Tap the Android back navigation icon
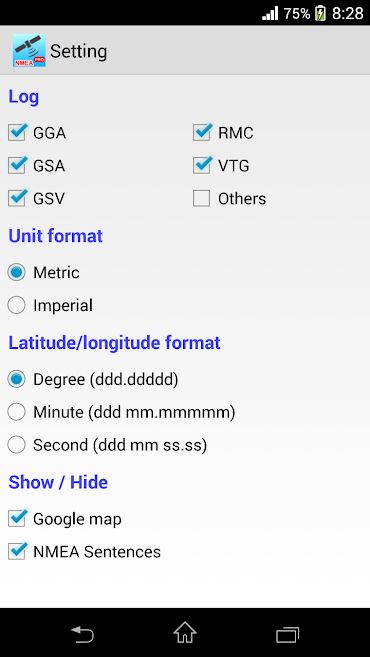Image resolution: width=370 pixels, height=657 pixels. coord(83,634)
